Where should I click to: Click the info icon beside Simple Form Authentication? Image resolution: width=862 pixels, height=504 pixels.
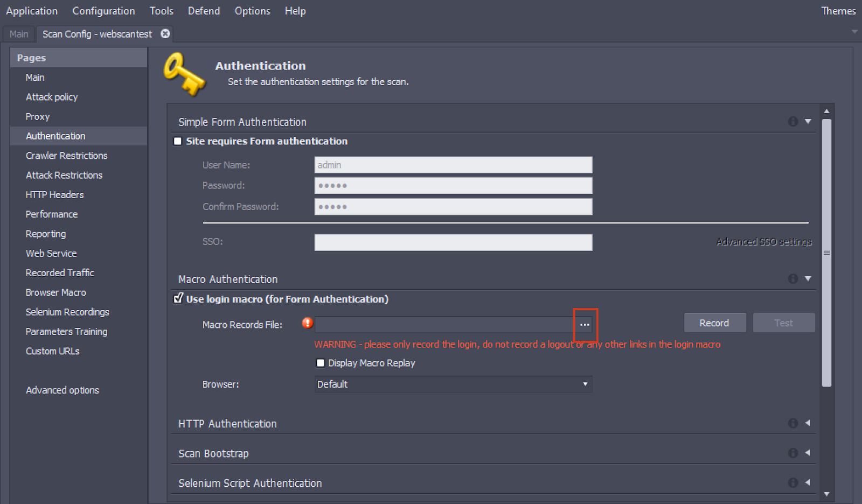[792, 121]
